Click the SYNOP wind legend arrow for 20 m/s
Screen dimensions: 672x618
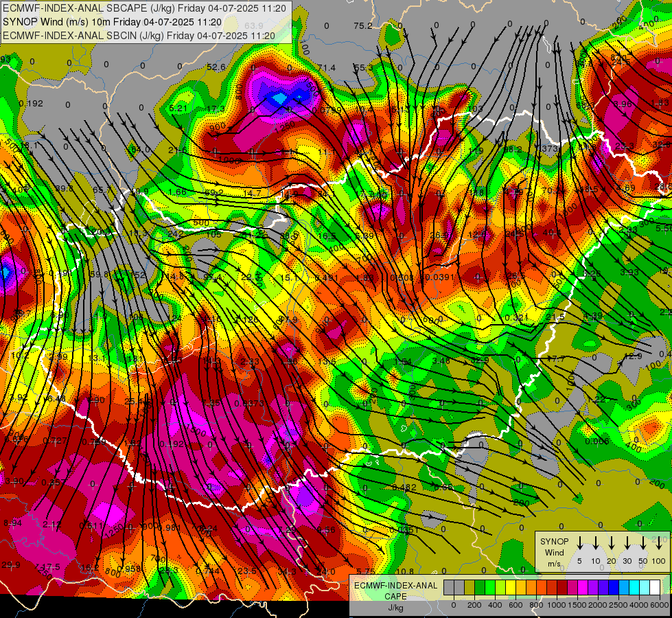[611, 542]
